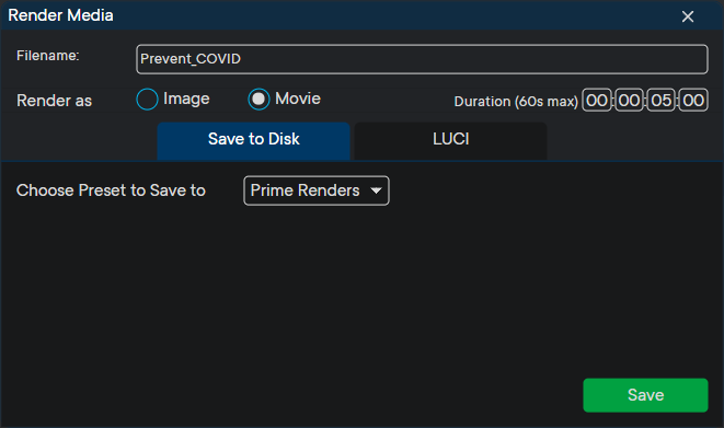Click the Render Media title bar
Viewport: 724px width, 428px height.
(x=300, y=15)
